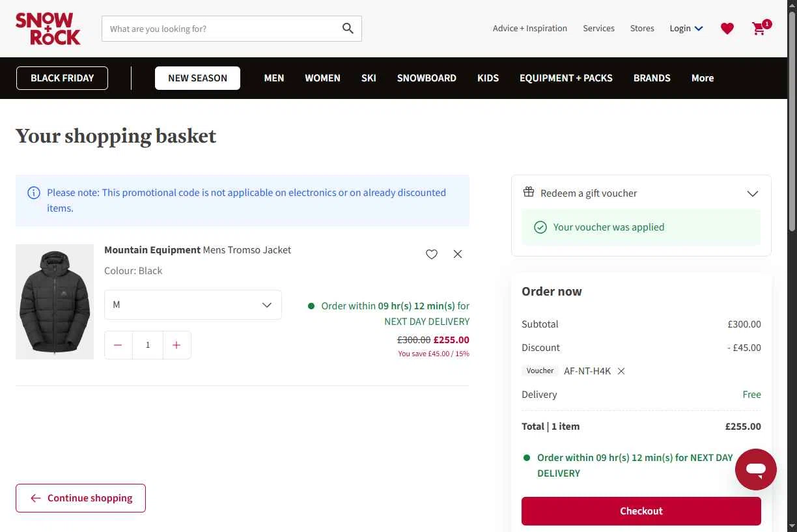Click 'Colour: Black' text
The width and height of the screenshot is (797, 532).
(x=133, y=271)
